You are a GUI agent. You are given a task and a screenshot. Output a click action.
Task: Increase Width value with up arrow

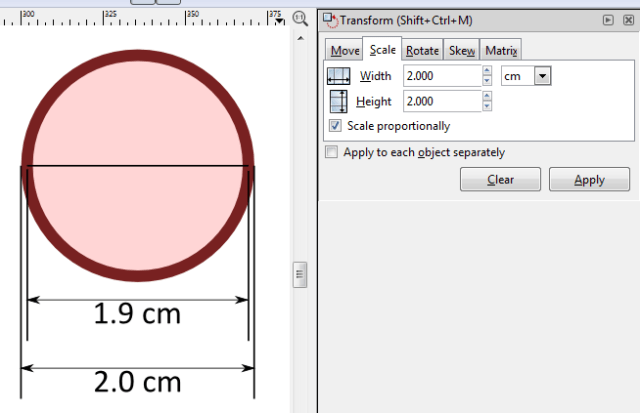pyautogui.click(x=487, y=71)
